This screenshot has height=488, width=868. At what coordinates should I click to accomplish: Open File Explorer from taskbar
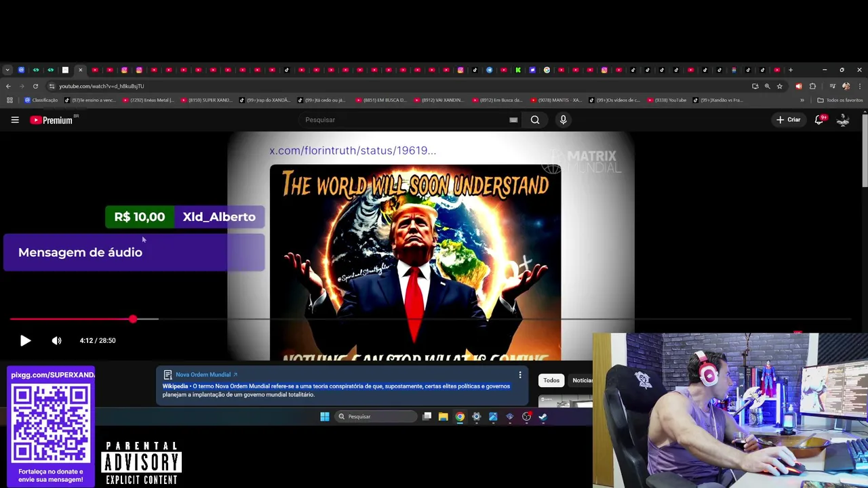coord(443,417)
